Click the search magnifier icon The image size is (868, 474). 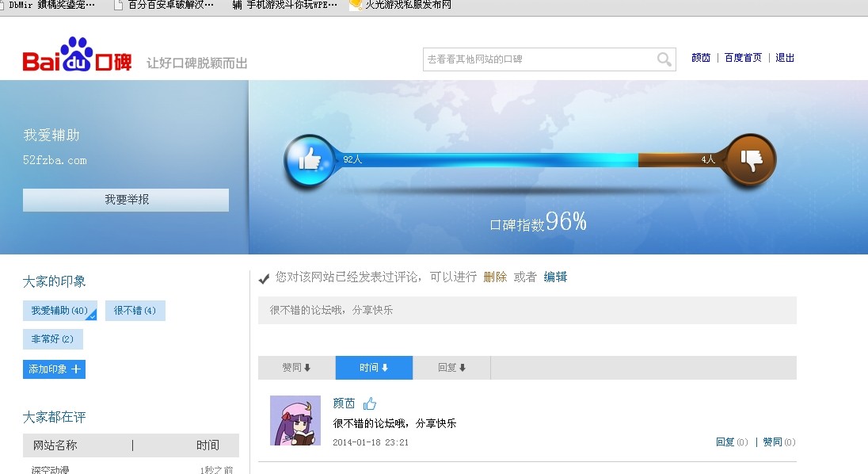[x=664, y=59]
